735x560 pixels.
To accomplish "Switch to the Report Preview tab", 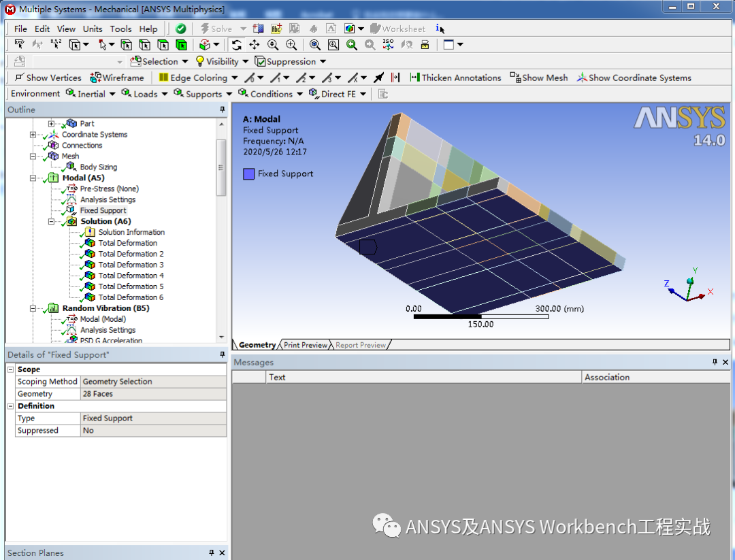I will (x=361, y=345).
